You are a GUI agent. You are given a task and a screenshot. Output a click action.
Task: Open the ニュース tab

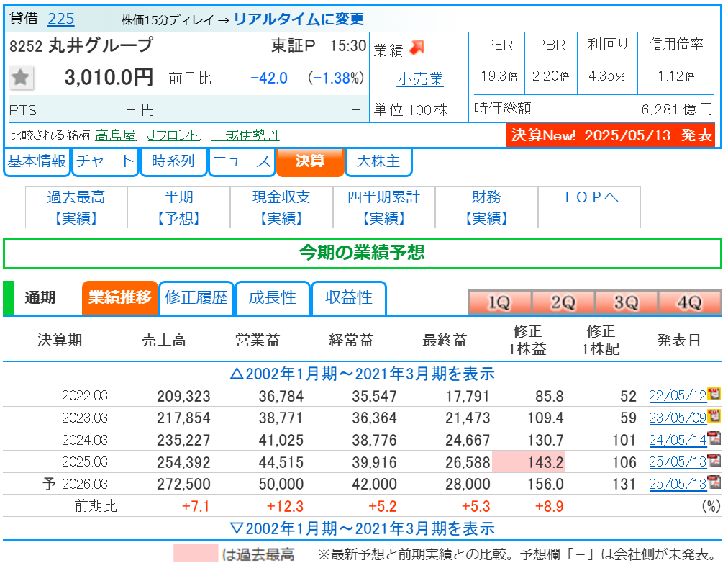coord(242,161)
